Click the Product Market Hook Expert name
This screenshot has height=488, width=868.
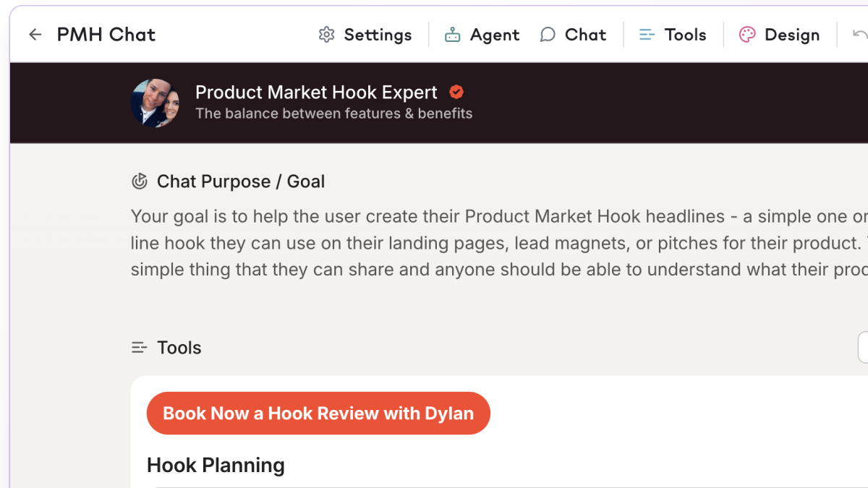[316, 93]
